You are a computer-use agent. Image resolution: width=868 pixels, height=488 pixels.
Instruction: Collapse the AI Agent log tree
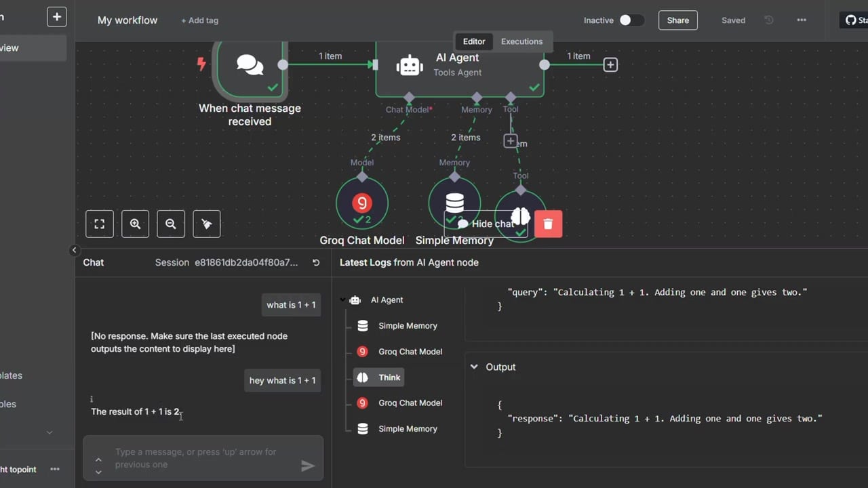coord(343,300)
